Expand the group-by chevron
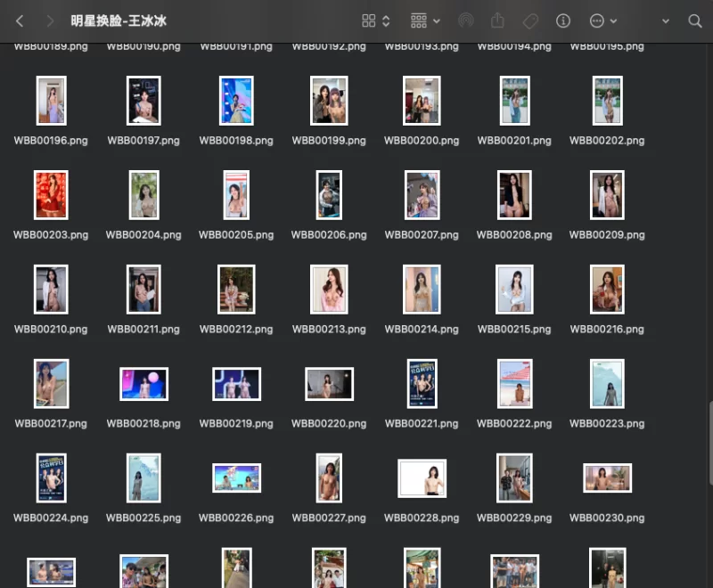Viewport: 713px width, 588px height. 437,20
